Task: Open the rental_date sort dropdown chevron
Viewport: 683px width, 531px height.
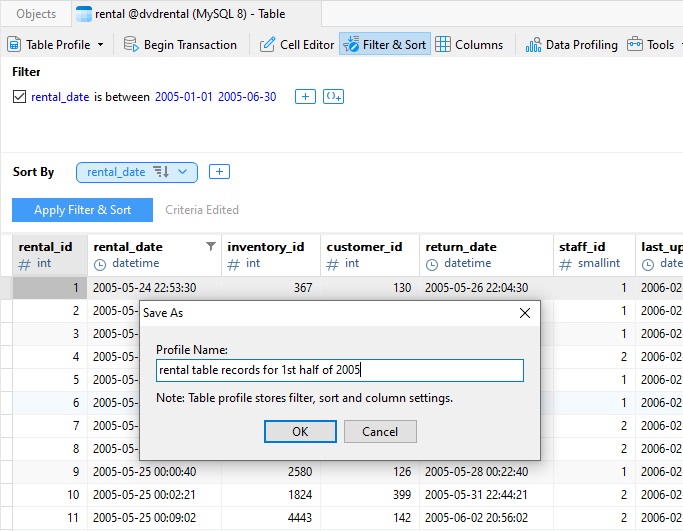Action: pyautogui.click(x=183, y=172)
